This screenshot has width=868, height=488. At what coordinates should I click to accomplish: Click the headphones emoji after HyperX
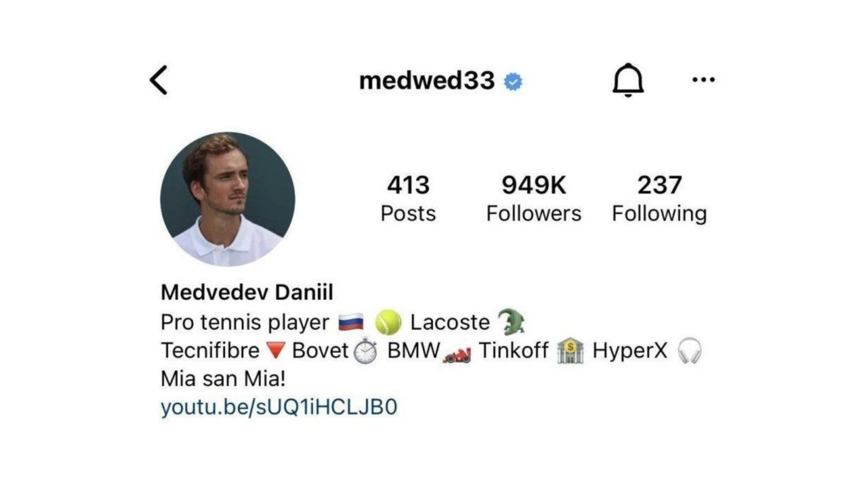click(690, 351)
